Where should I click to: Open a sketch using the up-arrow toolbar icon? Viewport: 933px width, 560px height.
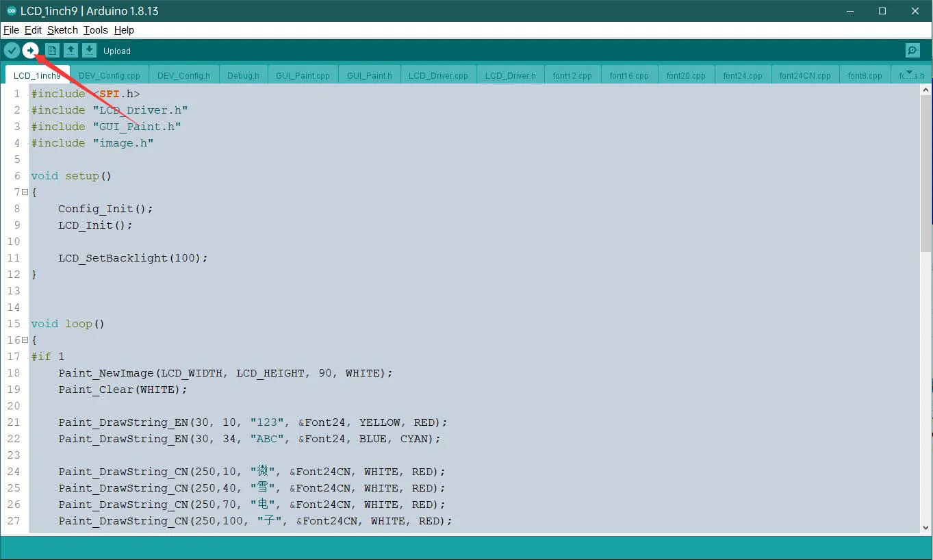click(x=71, y=50)
